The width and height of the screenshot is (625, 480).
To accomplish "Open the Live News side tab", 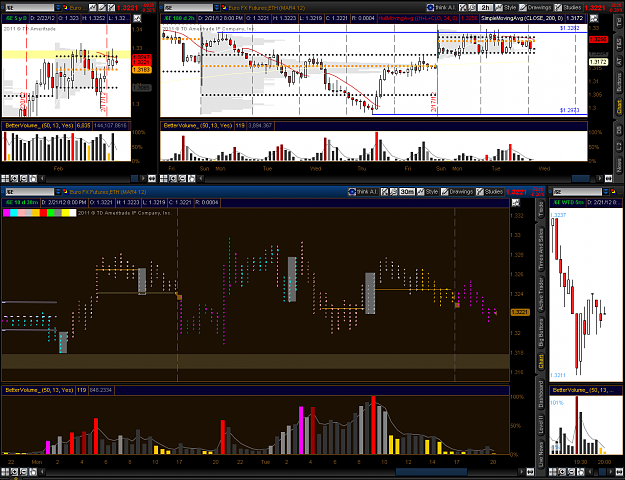I will pyautogui.click(x=541, y=454).
